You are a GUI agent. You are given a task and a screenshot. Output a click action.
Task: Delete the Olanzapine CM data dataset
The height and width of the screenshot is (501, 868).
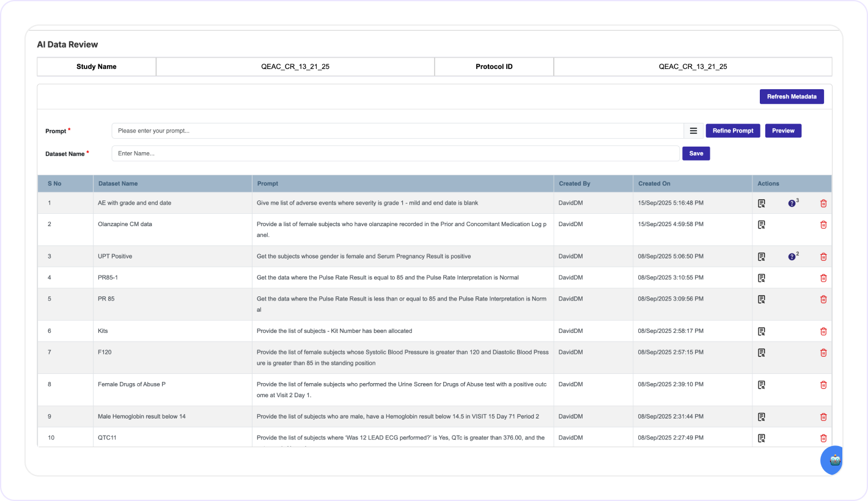(x=823, y=224)
